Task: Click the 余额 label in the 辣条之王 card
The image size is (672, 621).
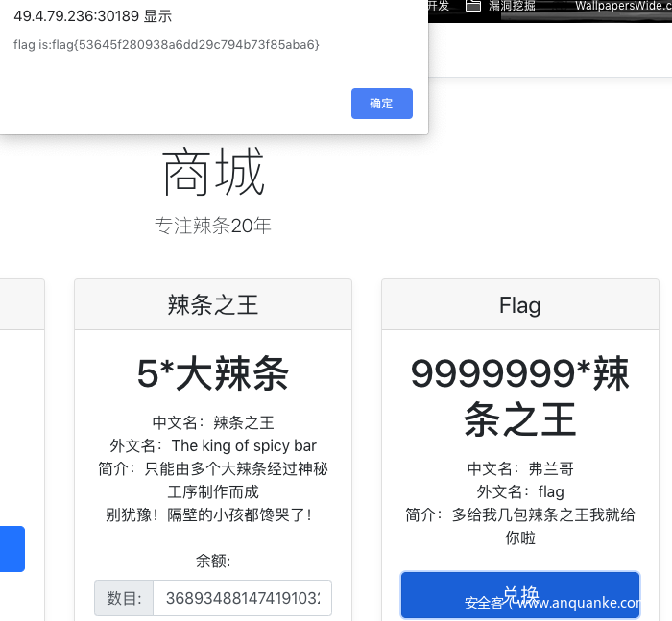Action: [213, 561]
